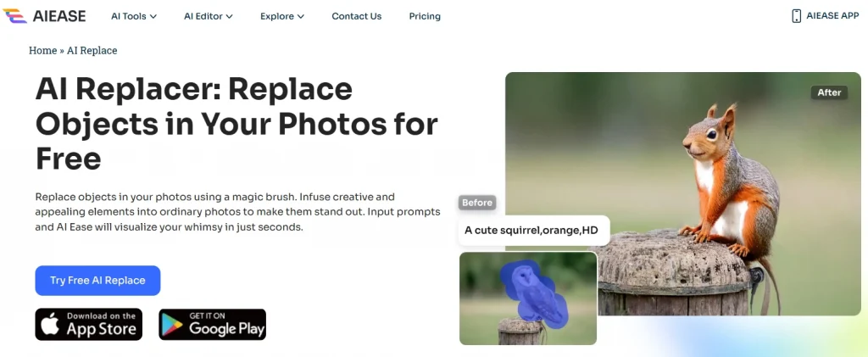Open the Explore dropdown menu
The height and width of the screenshot is (357, 868).
[282, 17]
